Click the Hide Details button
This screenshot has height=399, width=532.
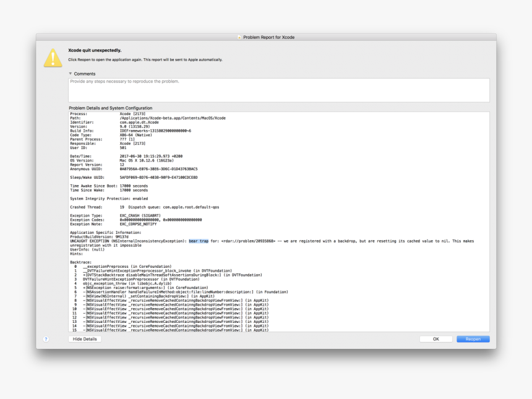84,339
